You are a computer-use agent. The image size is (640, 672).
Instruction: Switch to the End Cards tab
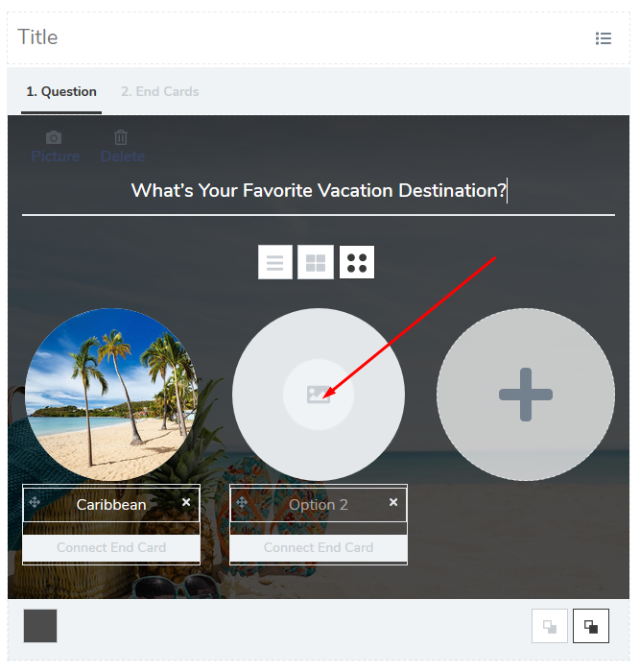[x=160, y=92]
